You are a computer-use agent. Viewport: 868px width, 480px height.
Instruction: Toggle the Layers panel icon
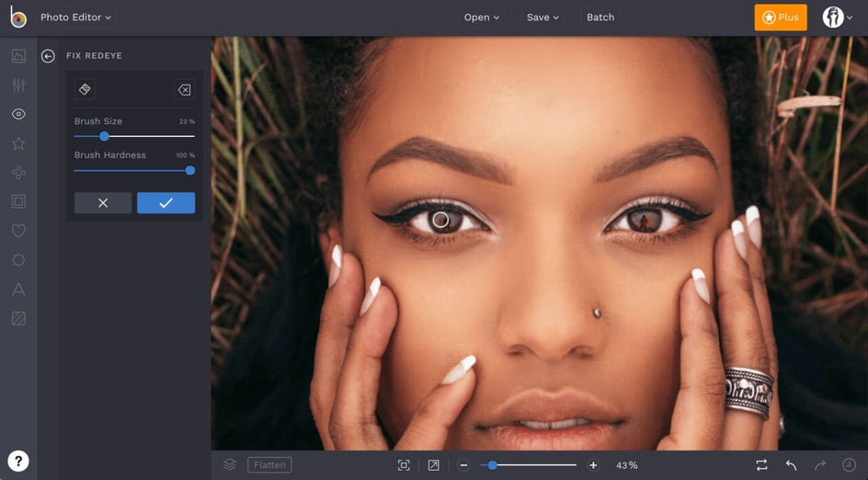pyautogui.click(x=230, y=464)
